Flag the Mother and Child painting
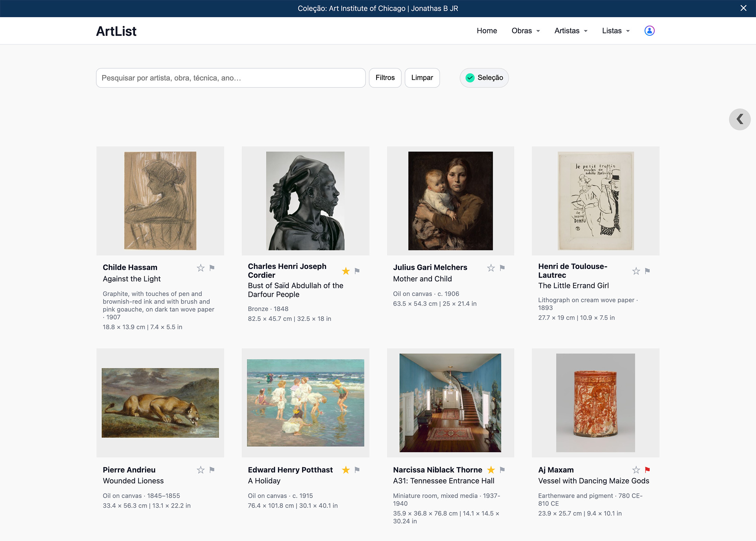The image size is (756, 541). tap(502, 268)
